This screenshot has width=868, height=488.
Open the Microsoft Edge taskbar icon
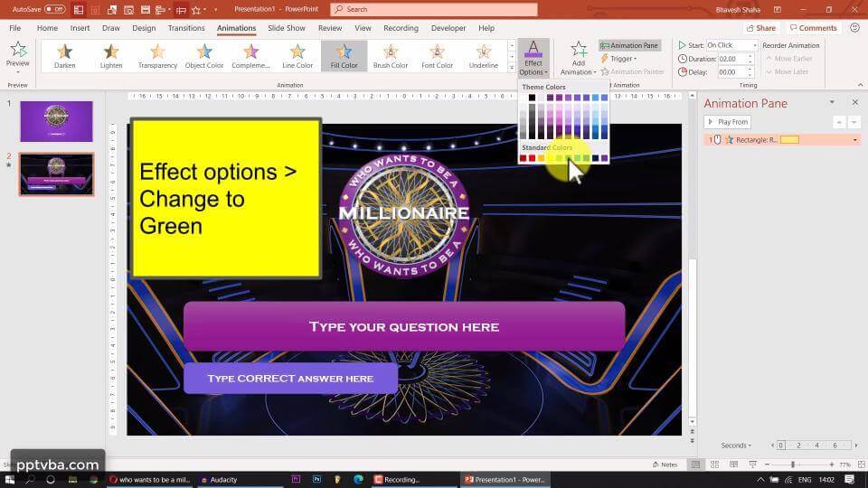pos(358,480)
